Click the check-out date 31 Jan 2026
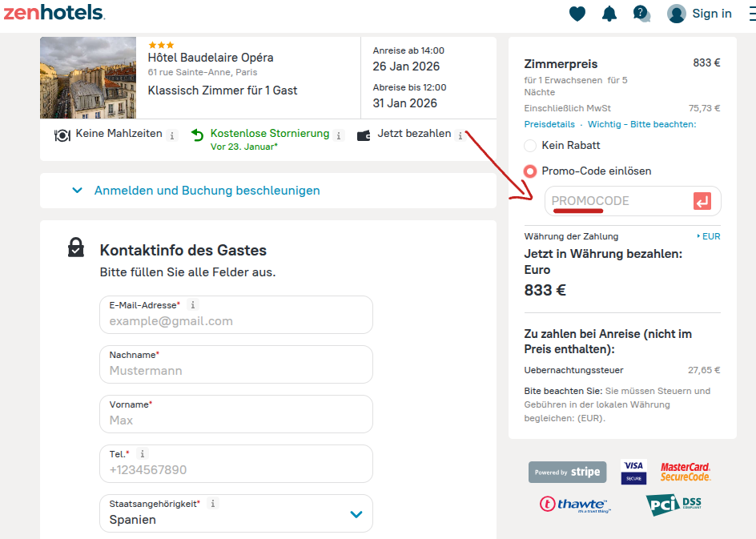Viewport: 756px width, 539px height. click(405, 103)
